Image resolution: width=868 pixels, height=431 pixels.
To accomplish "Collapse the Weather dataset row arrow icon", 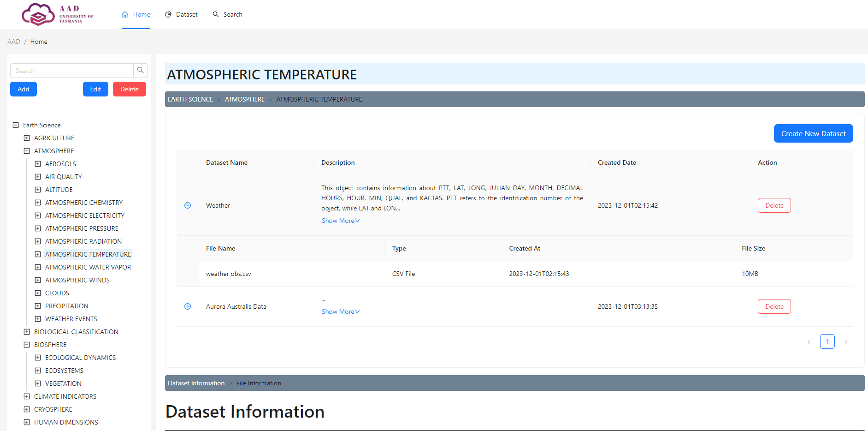I will (188, 205).
